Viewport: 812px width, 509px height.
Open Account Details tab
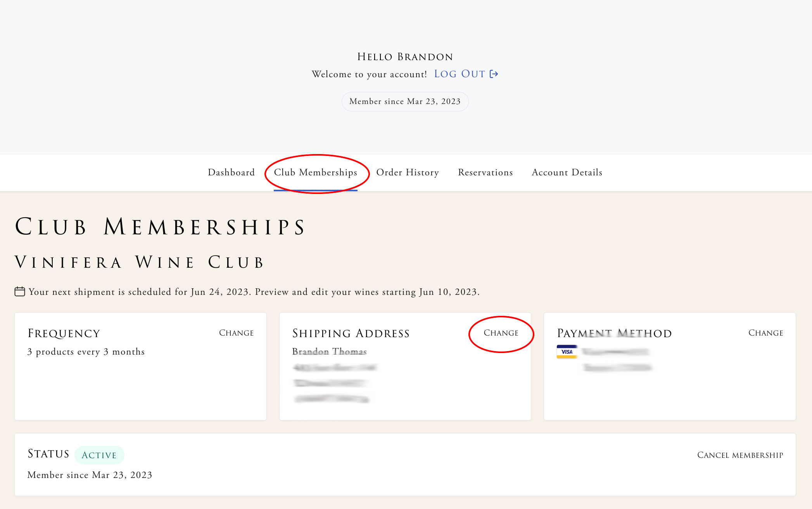[567, 172]
